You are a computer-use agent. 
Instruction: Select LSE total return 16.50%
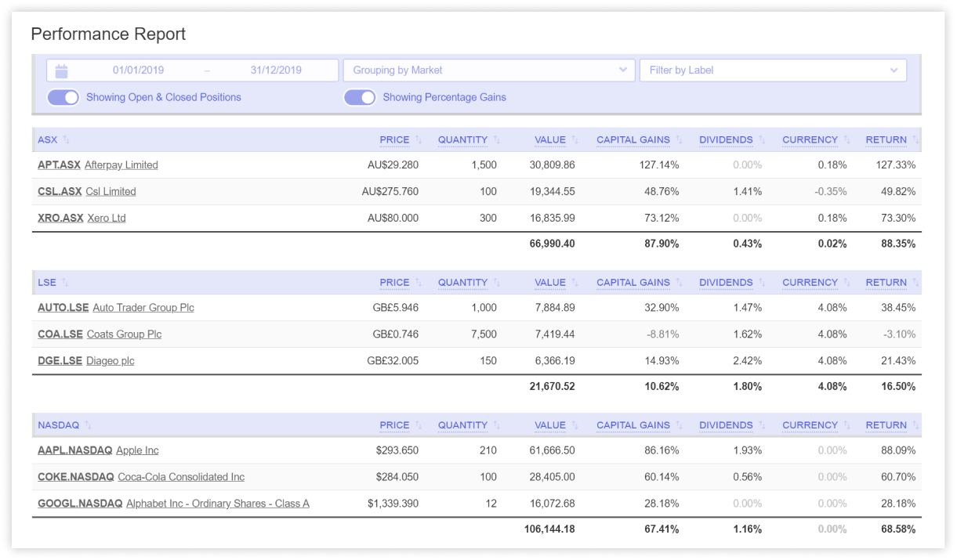(897, 387)
